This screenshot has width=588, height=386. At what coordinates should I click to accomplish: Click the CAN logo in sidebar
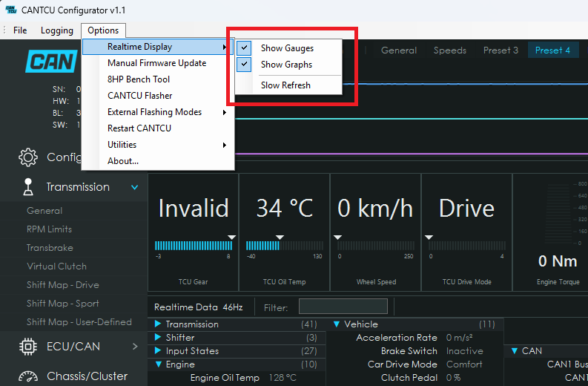pyautogui.click(x=52, y=62)
